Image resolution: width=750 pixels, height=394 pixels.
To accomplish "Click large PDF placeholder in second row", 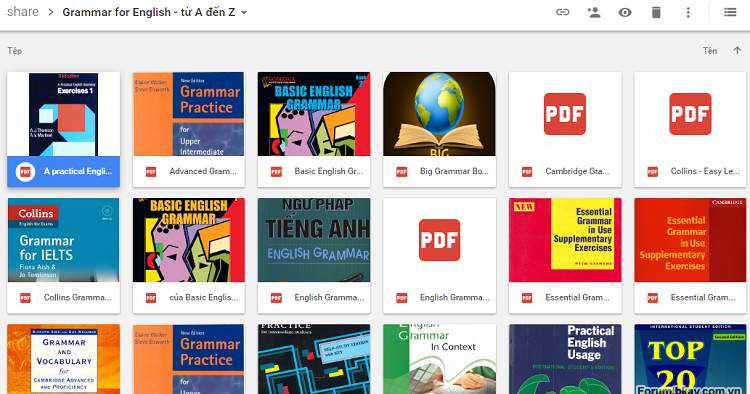I will pyautogui.click(x=439, y=240).
